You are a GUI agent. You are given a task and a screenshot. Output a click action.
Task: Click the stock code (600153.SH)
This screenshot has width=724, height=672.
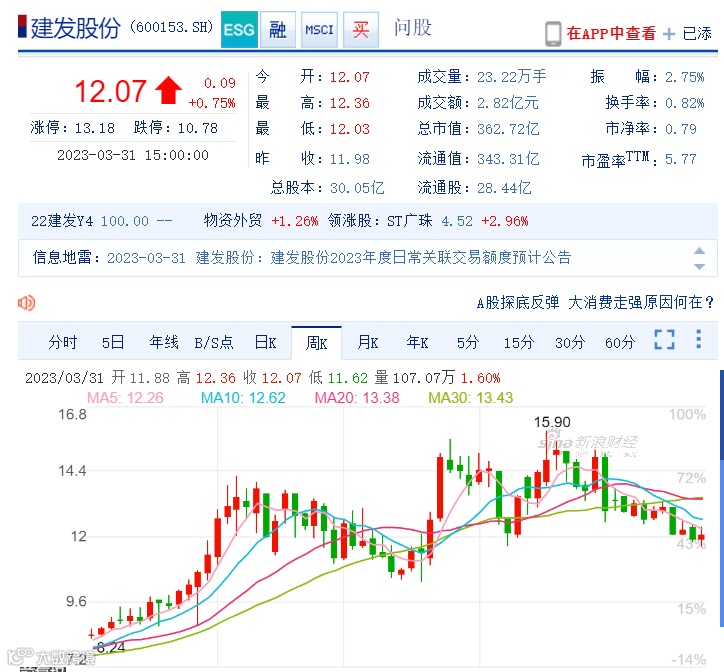[x=172, y=27]
